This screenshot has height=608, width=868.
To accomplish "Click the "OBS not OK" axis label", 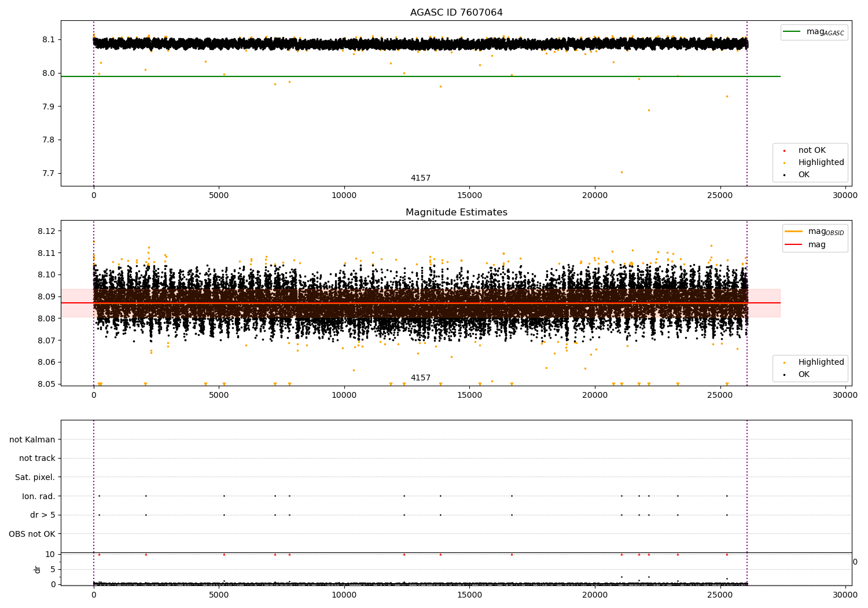I will point(32,534).
